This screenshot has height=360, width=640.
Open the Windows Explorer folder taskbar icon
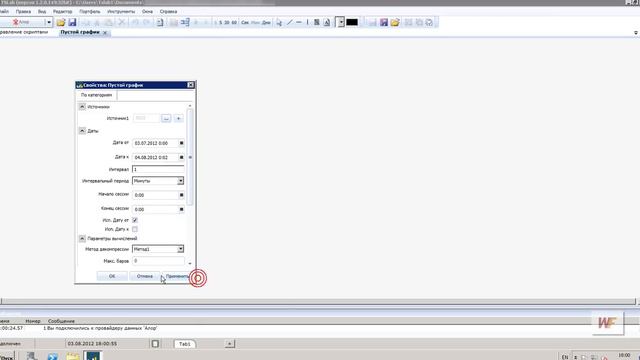(x=73, y=356)
